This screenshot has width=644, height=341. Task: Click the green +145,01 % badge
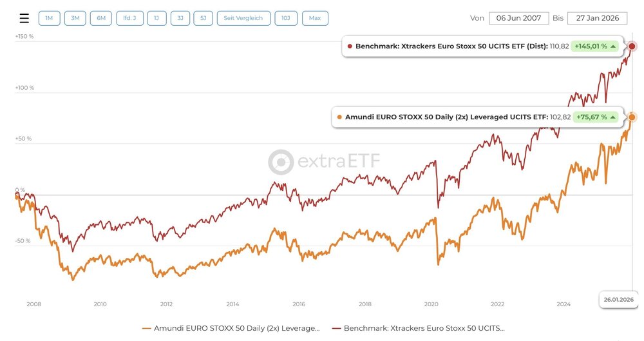pyautogui.click(x=596, y=46)
